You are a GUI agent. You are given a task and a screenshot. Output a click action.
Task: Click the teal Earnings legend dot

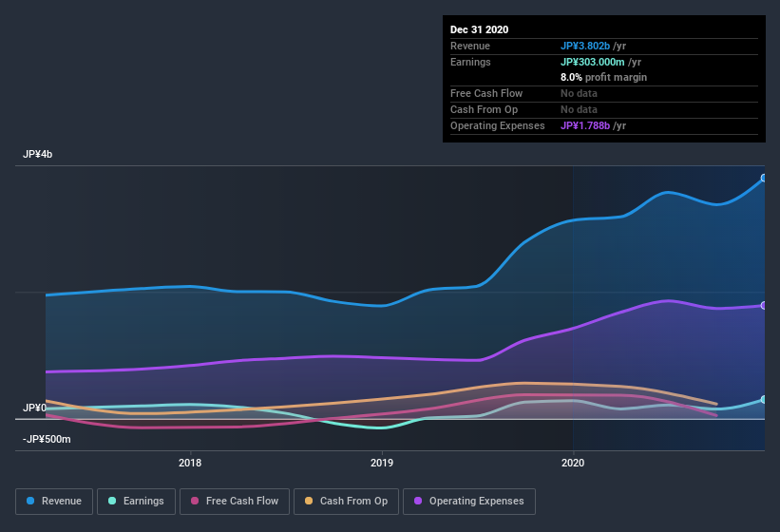pyautogui.click(x=112, y=501)
